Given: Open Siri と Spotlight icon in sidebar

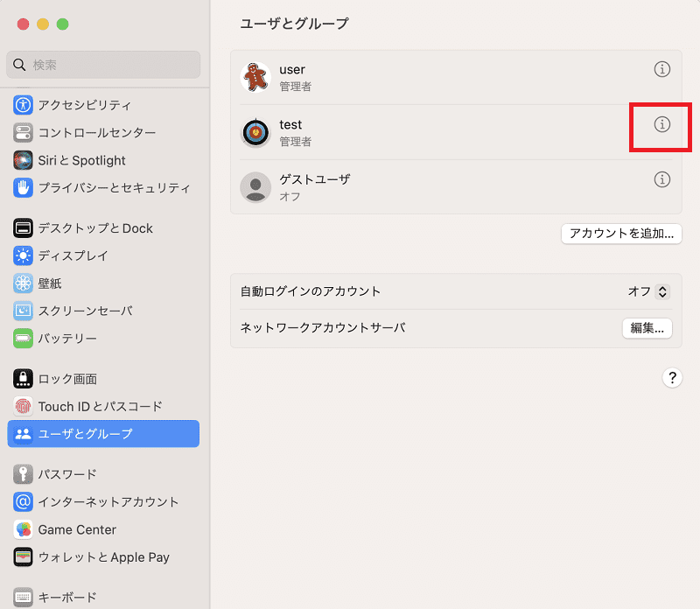Looking at the screenshot, I should pyautogui.click(x=23, y=160).
